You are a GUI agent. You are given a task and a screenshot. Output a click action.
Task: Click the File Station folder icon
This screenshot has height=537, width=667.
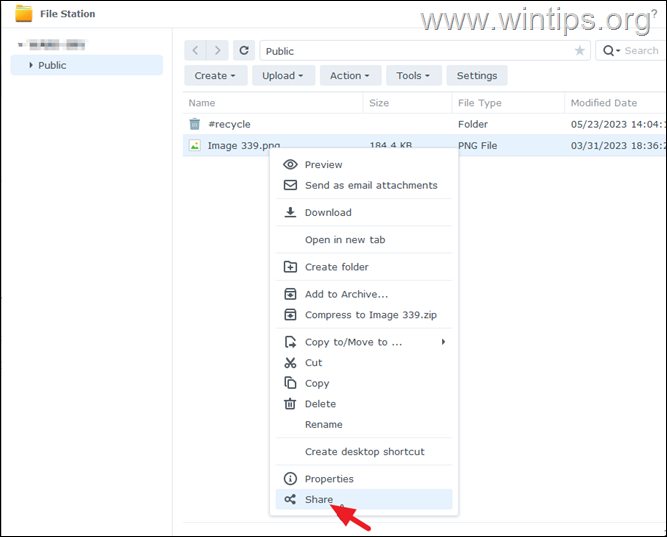click(24, 13)
